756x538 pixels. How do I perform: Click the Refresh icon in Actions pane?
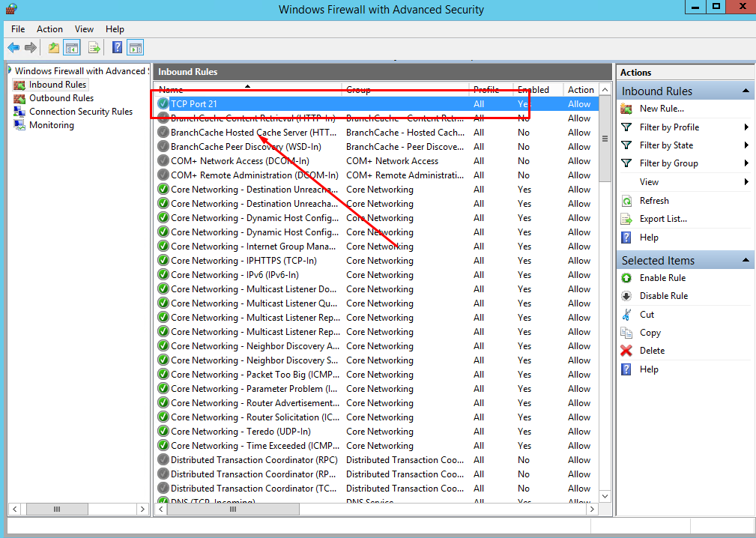coord(626,201)
